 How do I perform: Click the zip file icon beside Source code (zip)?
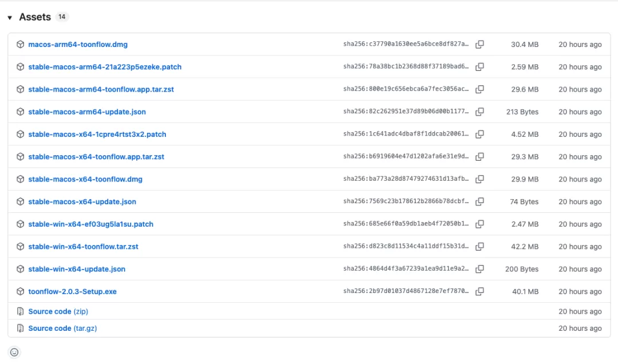[21, 311]
